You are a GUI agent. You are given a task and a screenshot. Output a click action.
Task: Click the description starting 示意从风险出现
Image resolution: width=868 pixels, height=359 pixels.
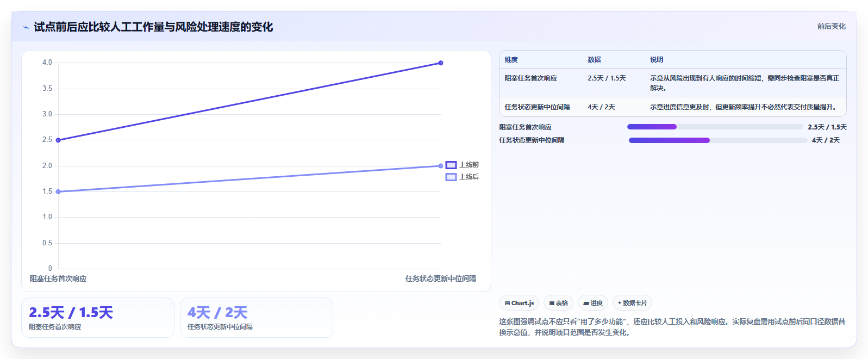point(745,83)
